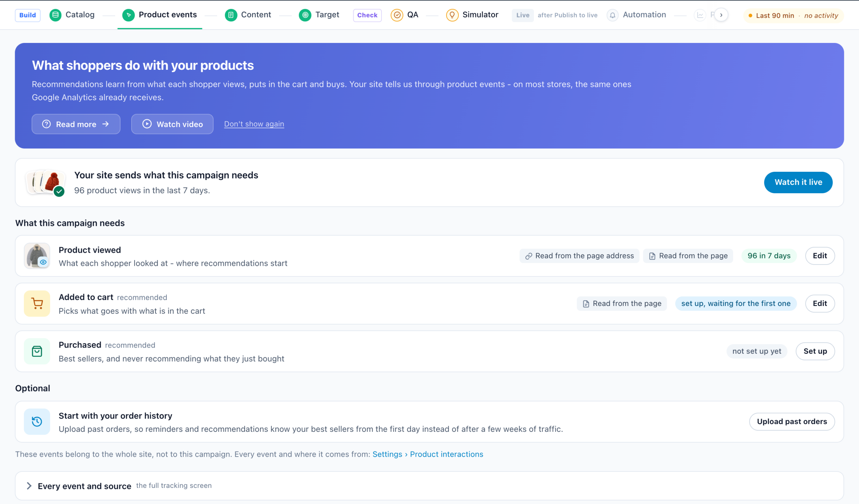Click the not set up yet pill
Screen dimensions: 859x504
coord(757,351)
